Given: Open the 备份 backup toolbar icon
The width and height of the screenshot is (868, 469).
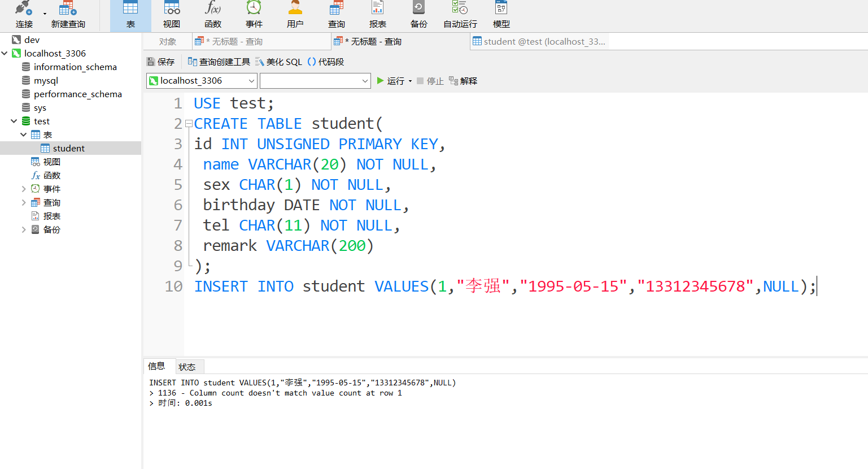Looking at the screenshot, I should [419, 15].
